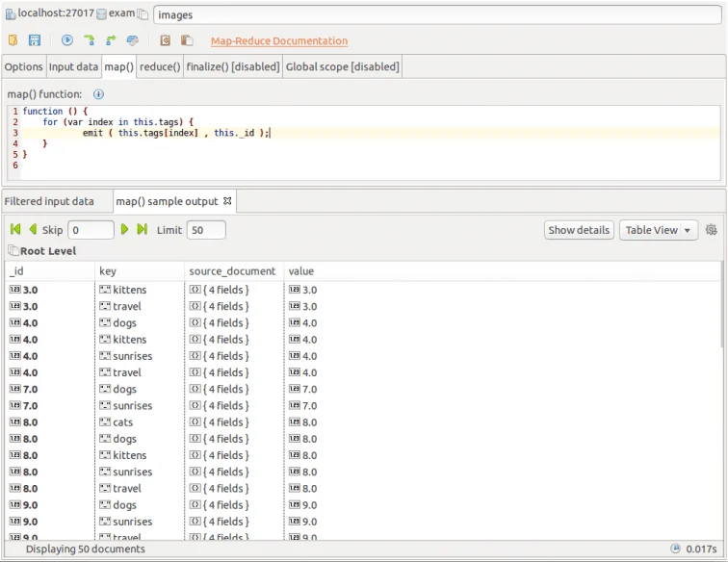The height and width of the screenshot is (562, 728).
Task: Click the images collection input field
Action: click(437, 14)
